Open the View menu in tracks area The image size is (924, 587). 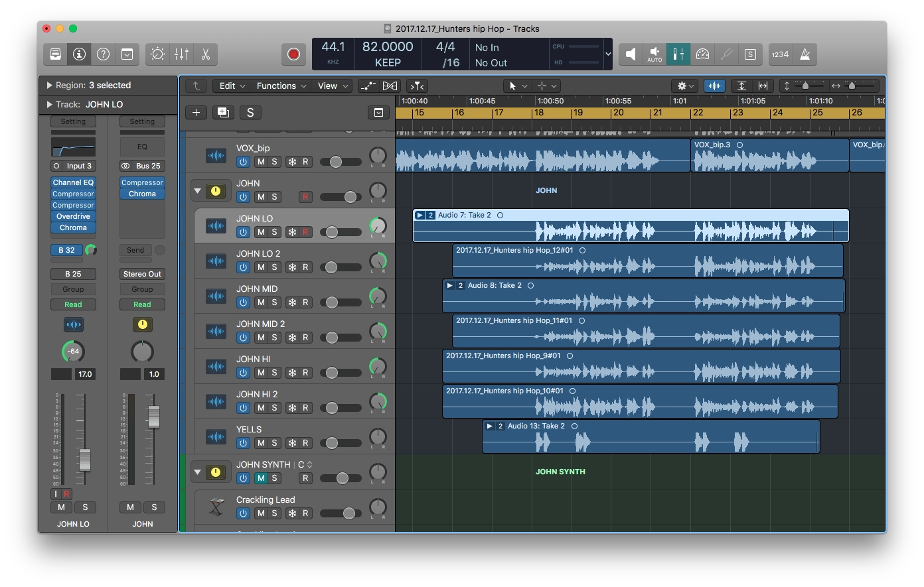[x=328, y=86]
